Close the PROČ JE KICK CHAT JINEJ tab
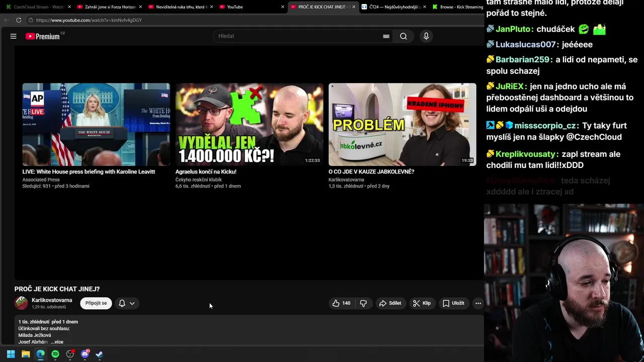 [x=354, y=7]
